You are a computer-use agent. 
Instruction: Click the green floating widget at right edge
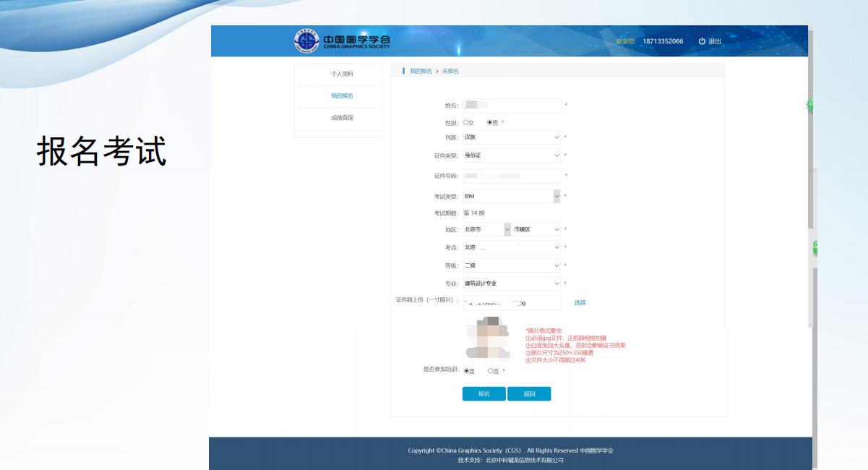click(x=811, y=105)
